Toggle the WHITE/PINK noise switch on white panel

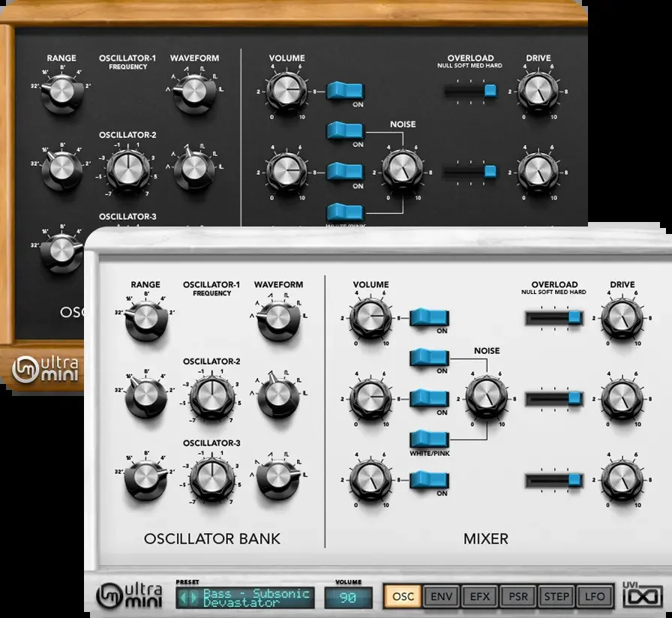coord(430,439)
